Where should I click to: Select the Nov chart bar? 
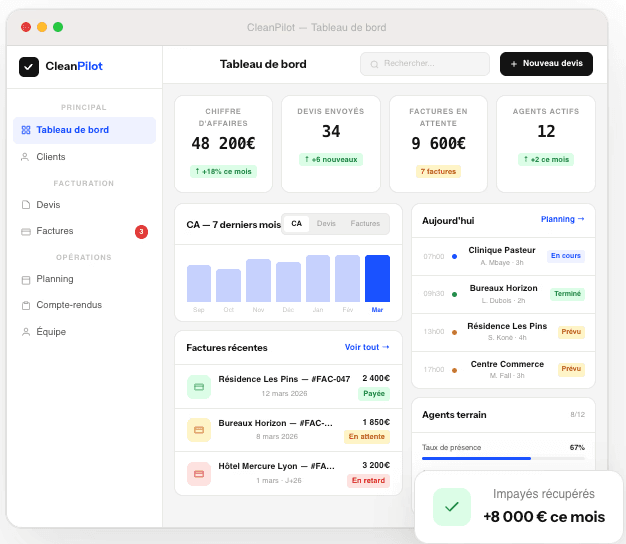click(x=258, y=281)
